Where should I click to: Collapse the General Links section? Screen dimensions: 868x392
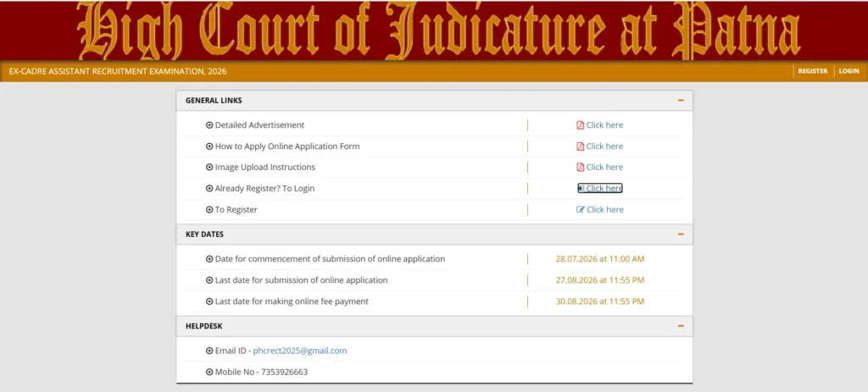pos(681,101)
